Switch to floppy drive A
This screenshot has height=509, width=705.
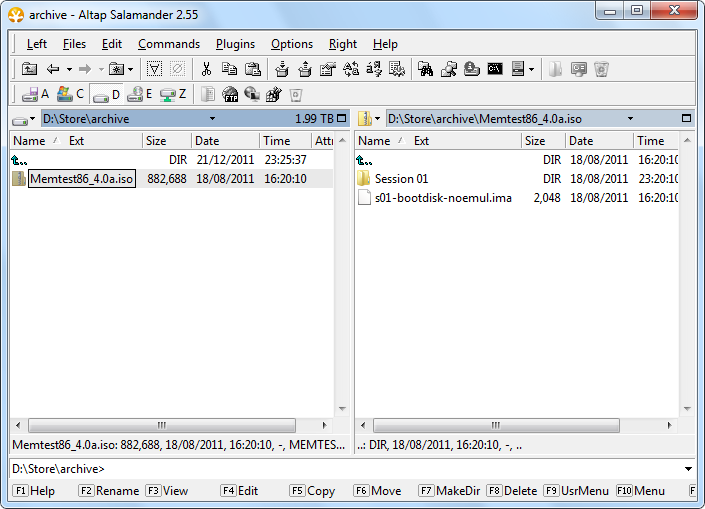click(35, 94)
